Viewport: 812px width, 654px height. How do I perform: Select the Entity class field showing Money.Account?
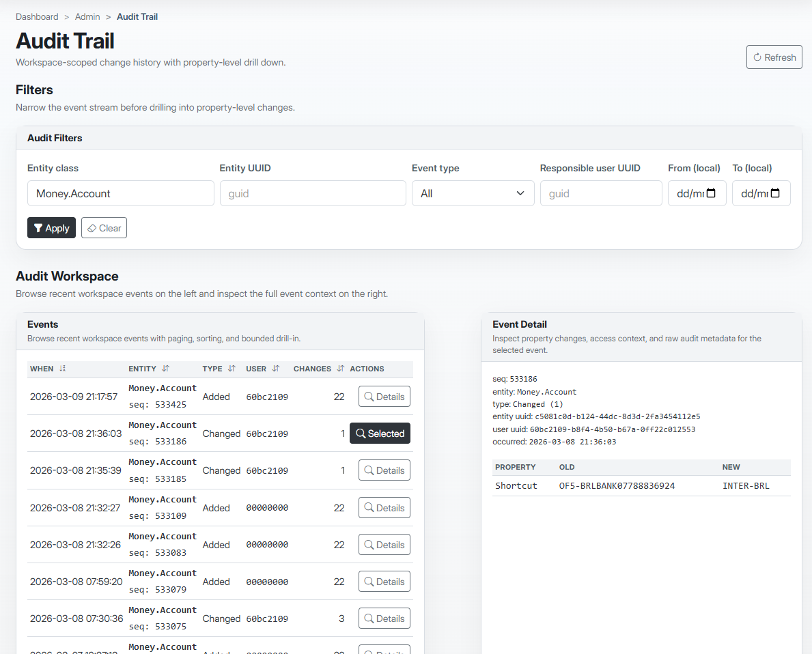120,193
